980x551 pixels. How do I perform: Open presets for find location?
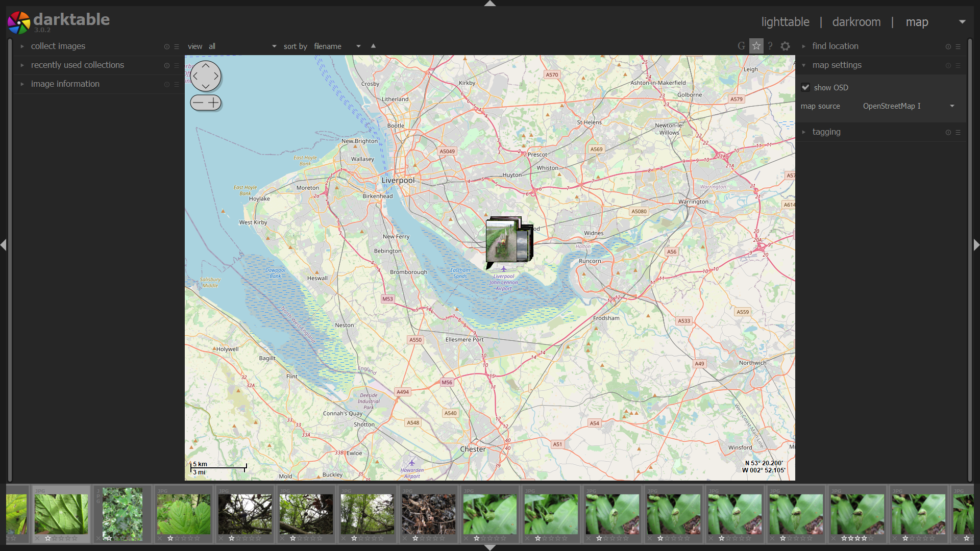[x=958, y=46]
